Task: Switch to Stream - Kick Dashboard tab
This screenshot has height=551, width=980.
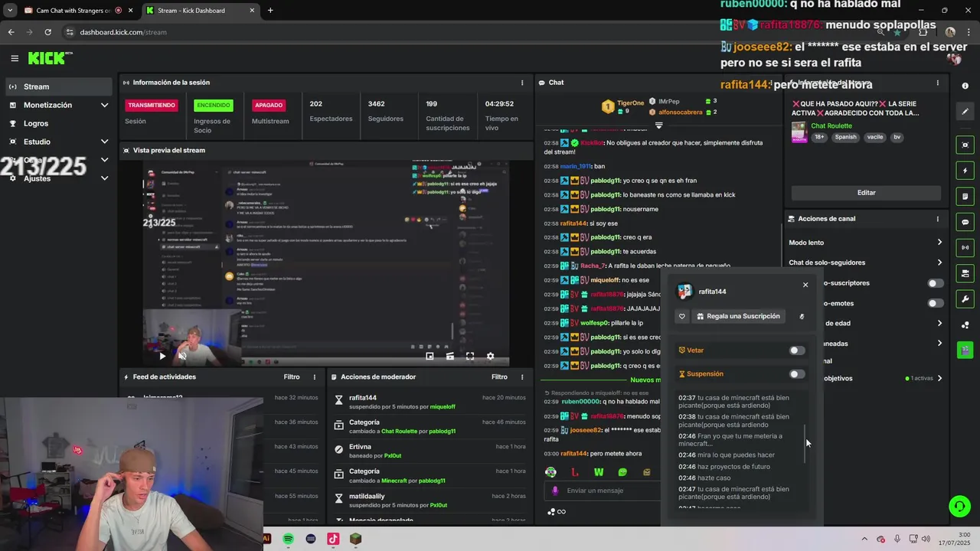Action: click(201, 11)
